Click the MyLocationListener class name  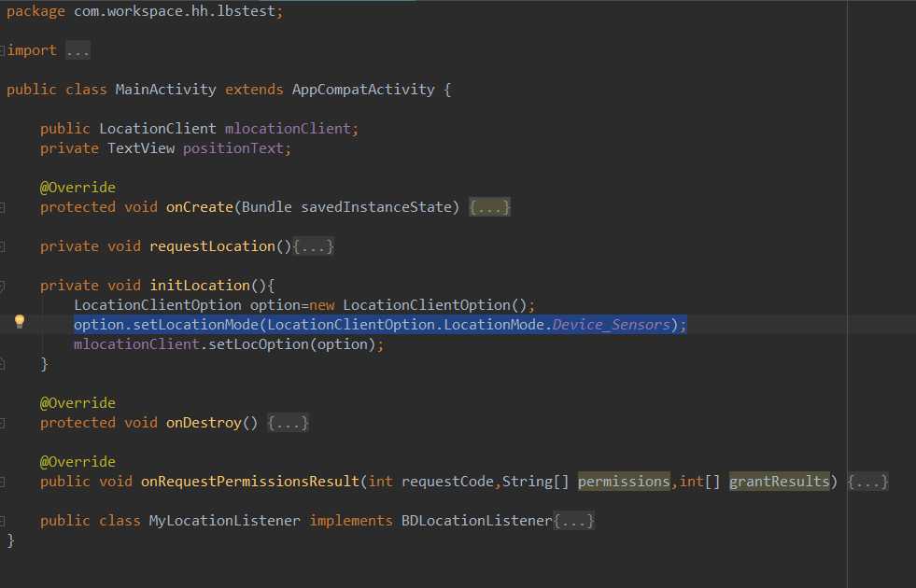pyautogui.click(x=224, y=521)
